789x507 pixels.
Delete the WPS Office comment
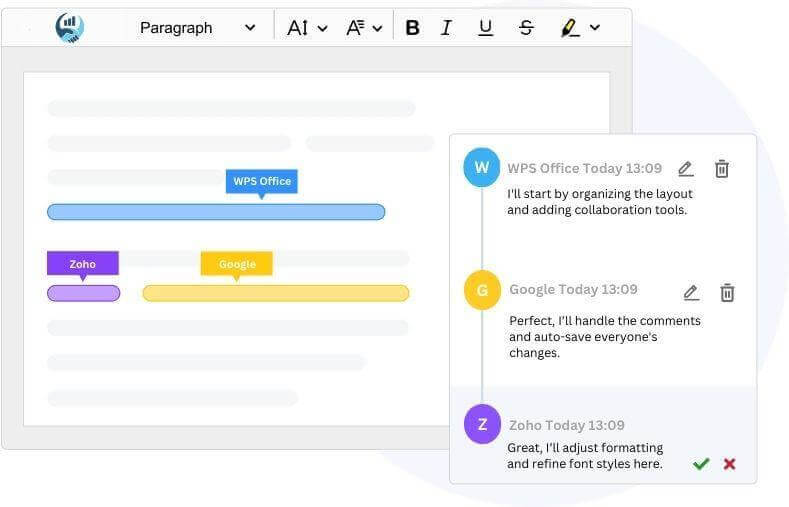pyautogui.click(x=722, y=168)
